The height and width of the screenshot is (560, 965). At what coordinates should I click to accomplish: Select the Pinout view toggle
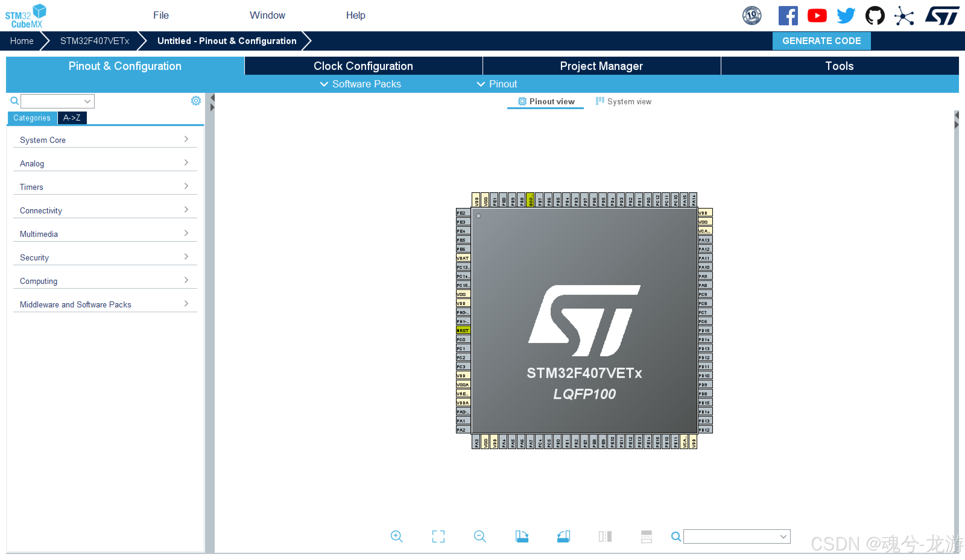546,102
